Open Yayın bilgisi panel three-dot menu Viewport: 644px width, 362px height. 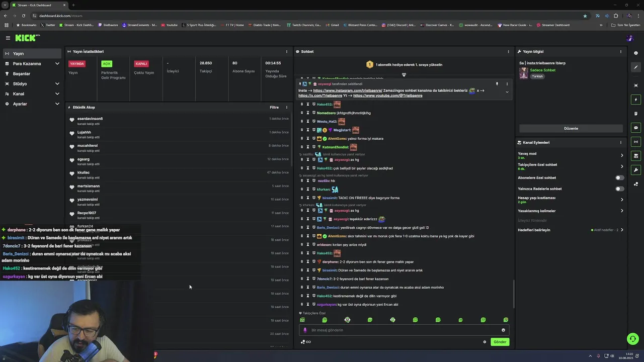pos(620,51)
